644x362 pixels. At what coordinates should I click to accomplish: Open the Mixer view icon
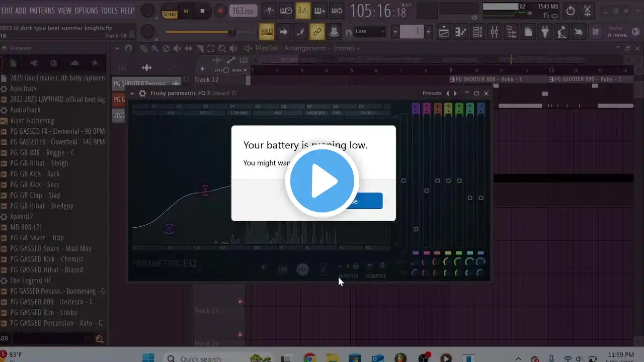[x=494, y=33]
